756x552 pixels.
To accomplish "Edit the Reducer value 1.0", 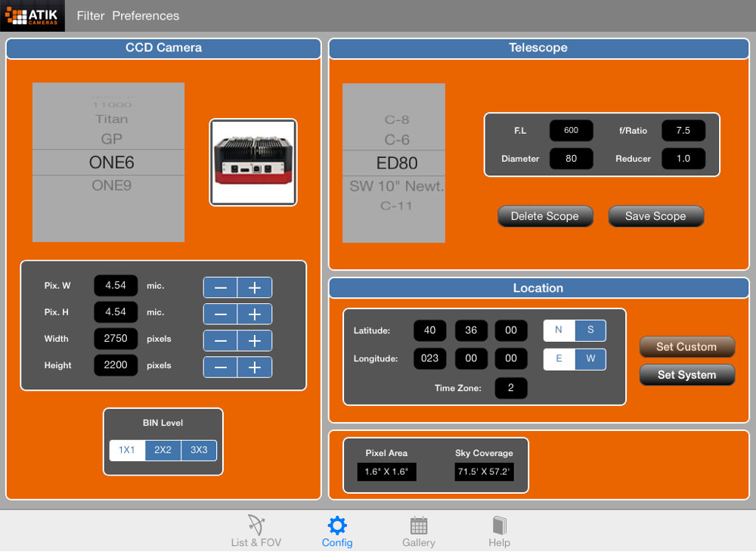I will [x=683, y=159].
